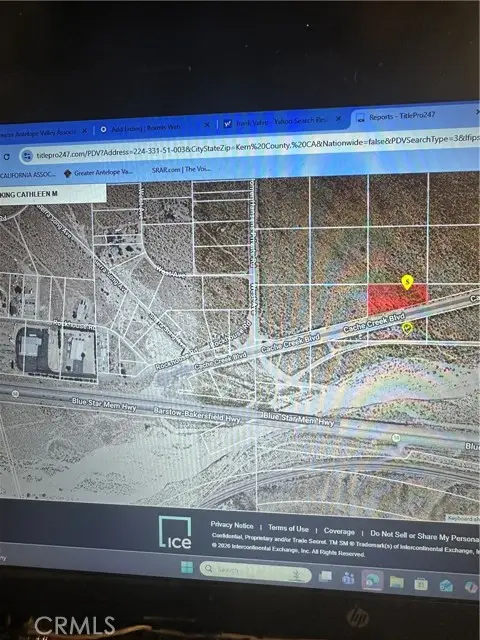Open site information icon in address bar

(27, 156)
